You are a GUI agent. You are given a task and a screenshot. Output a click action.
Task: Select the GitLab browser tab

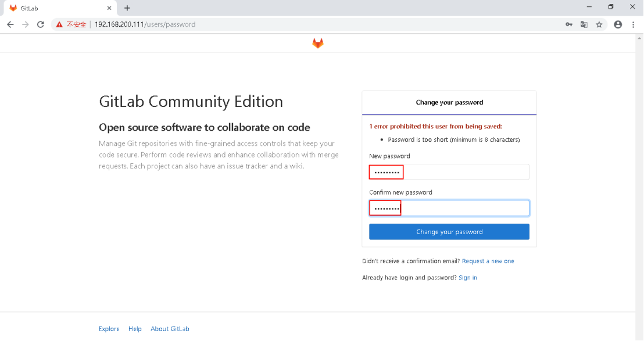pyautogui.click(x=60, y=8)
